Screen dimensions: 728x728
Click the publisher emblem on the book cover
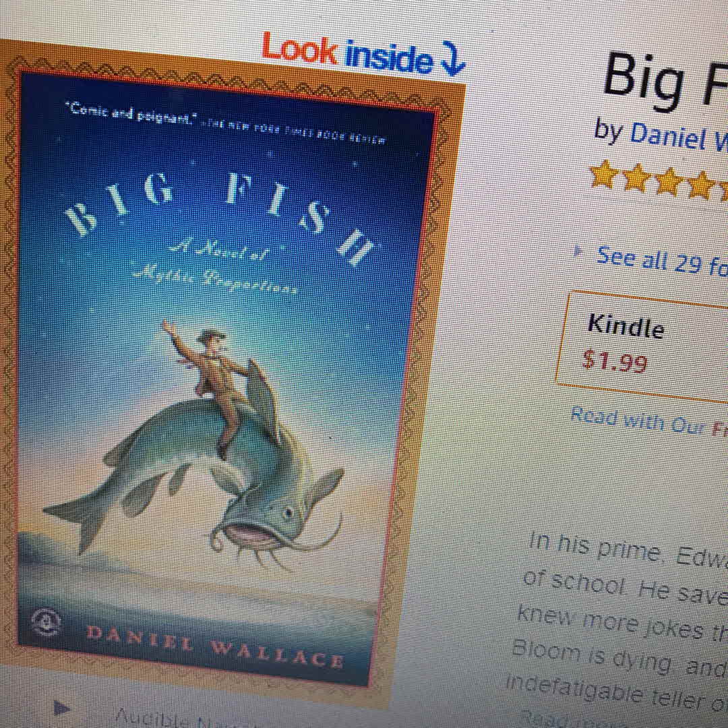[x=46, y=623]
